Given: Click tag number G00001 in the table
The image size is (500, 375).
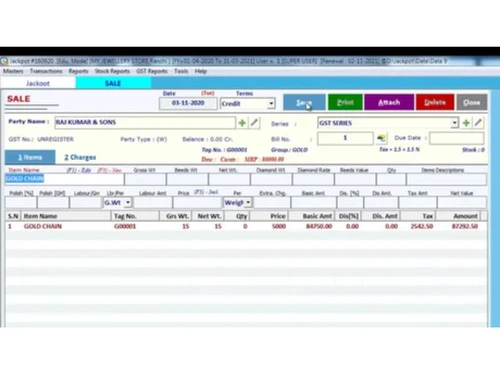Looking at the screenshot, I should 125,226.
